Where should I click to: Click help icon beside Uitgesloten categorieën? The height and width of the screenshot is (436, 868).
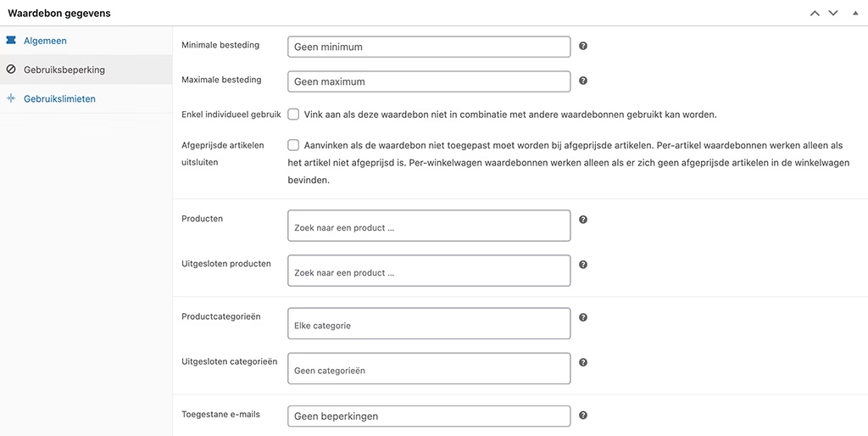point(583,362)
